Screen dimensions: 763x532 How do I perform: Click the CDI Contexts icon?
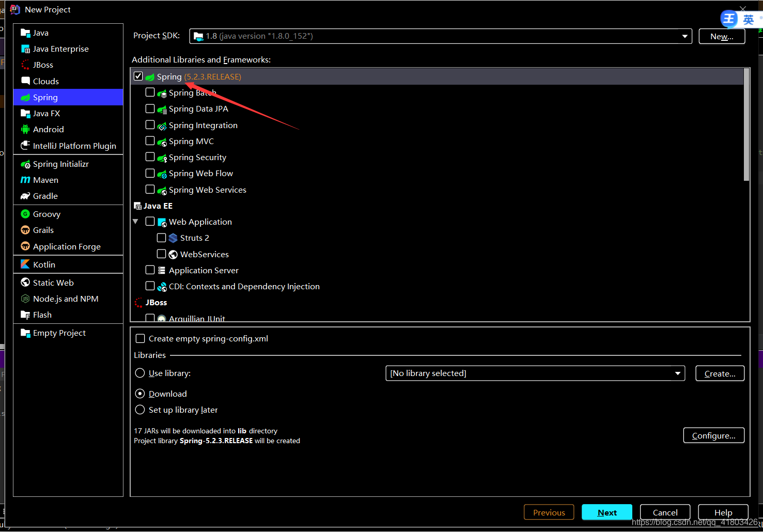(x=162, y=287)
